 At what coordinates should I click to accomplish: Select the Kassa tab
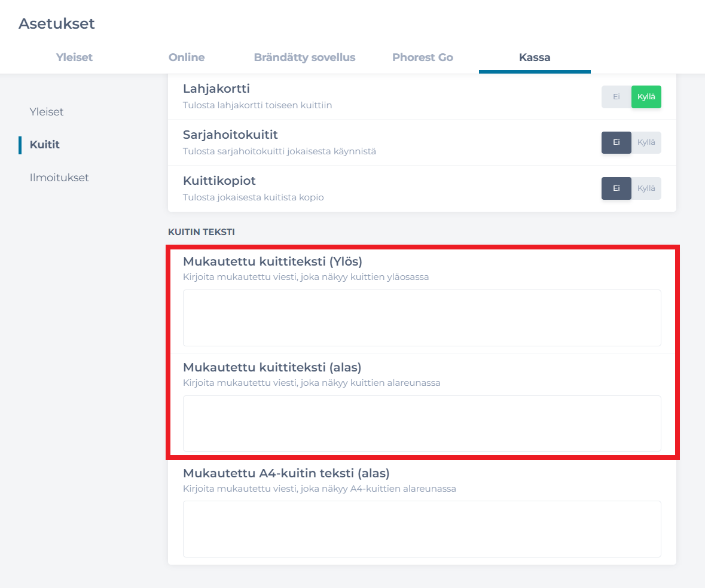click(x=535, y=57)
